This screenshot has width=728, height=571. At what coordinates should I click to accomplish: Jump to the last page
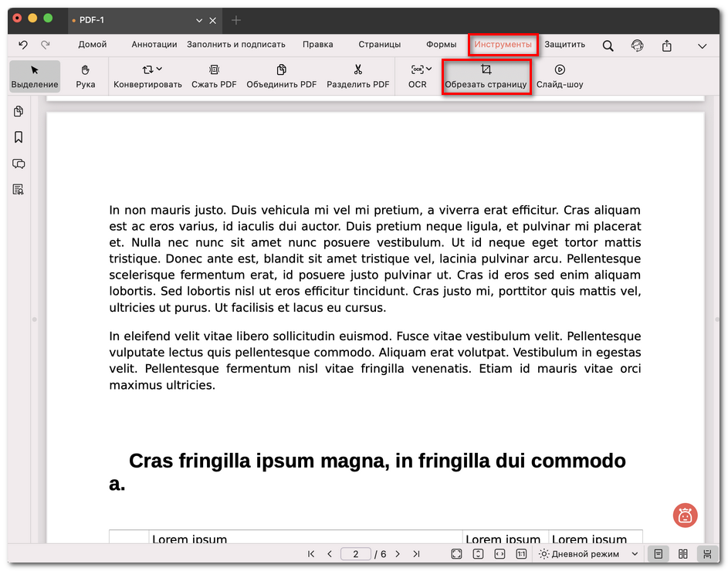(x=416, y=554)
